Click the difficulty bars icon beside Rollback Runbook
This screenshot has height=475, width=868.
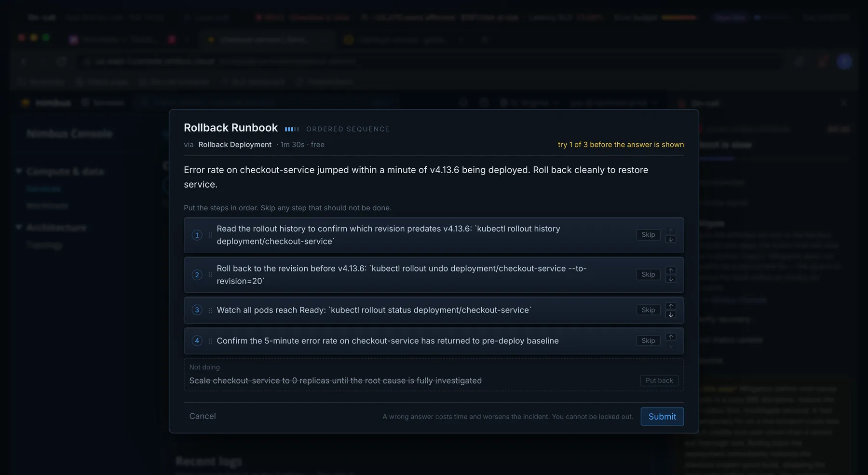292,129
